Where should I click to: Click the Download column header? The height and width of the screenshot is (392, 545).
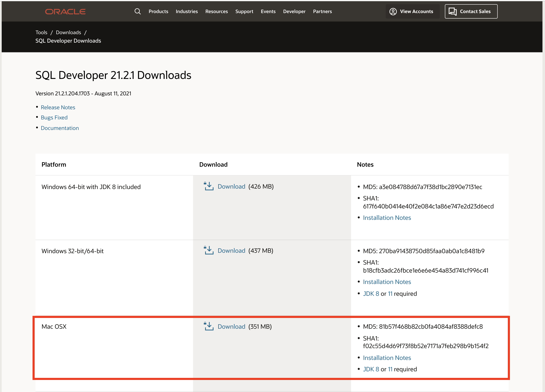(213, 165)
